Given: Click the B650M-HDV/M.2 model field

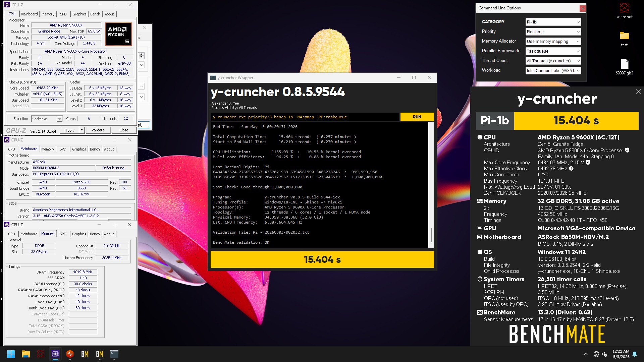Looking at the screenshot, I should 63,168.
